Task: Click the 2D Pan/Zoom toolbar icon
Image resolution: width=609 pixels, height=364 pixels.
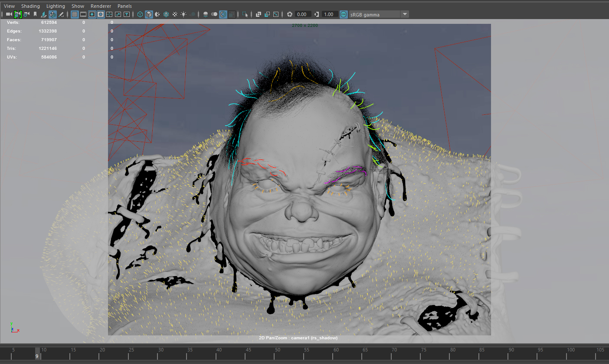Action: pyautogui.click(x=52, y=14)
